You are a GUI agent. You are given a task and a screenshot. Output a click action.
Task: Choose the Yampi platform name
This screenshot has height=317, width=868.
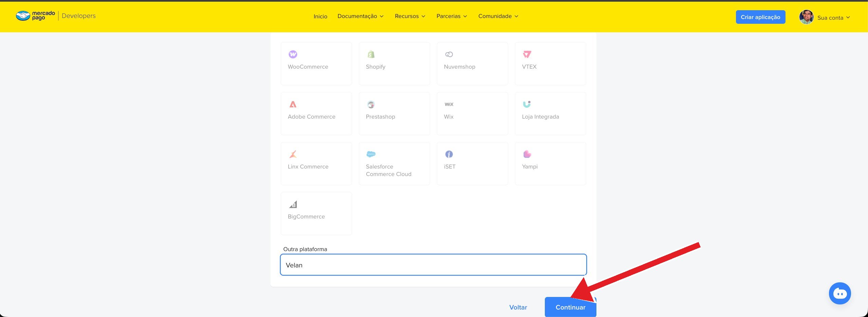530,167
